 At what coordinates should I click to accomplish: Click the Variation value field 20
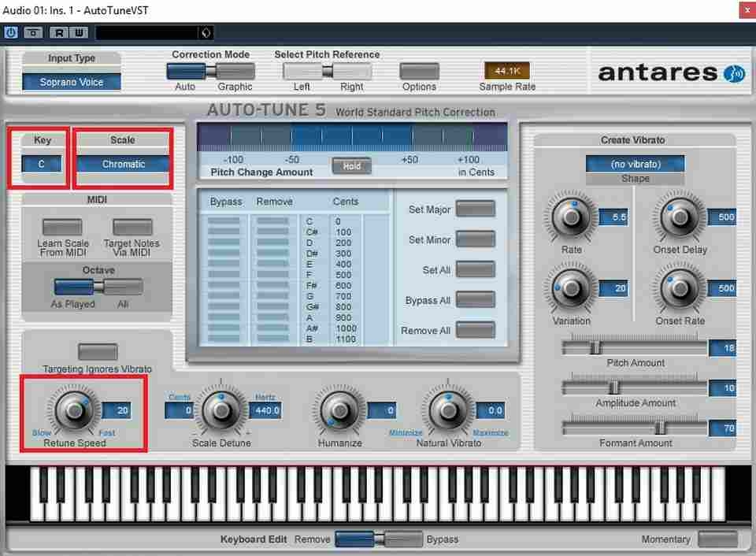613,288
